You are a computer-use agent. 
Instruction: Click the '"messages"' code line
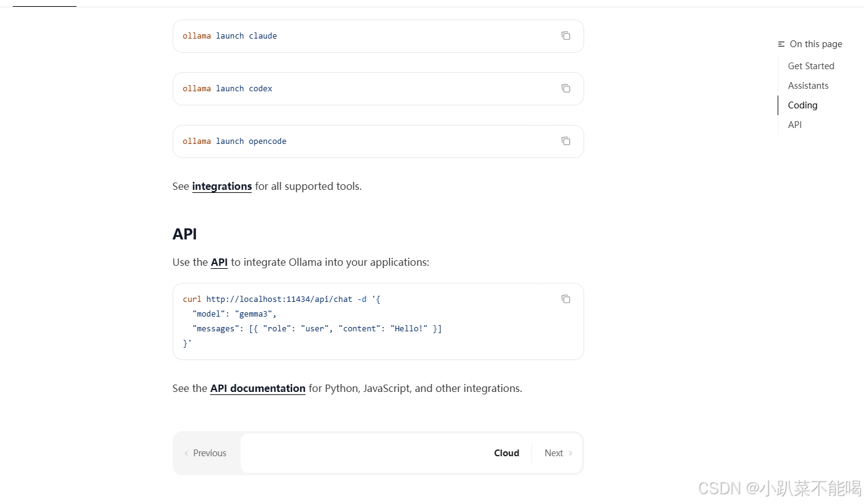coord(317,329)
